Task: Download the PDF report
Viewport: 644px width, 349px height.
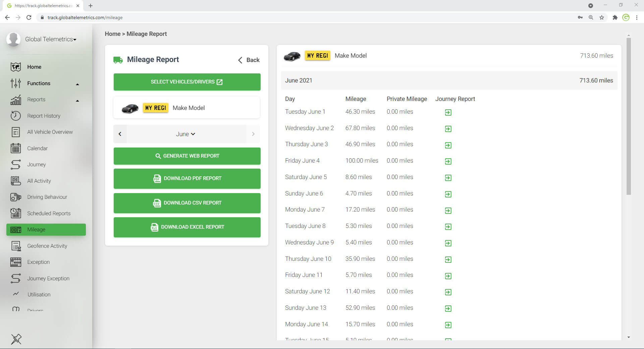Action: (187, 178)
